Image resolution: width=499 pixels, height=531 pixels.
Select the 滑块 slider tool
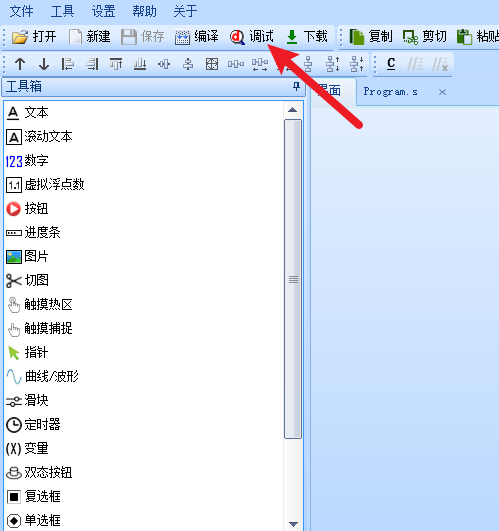click(x=27, y=401)
